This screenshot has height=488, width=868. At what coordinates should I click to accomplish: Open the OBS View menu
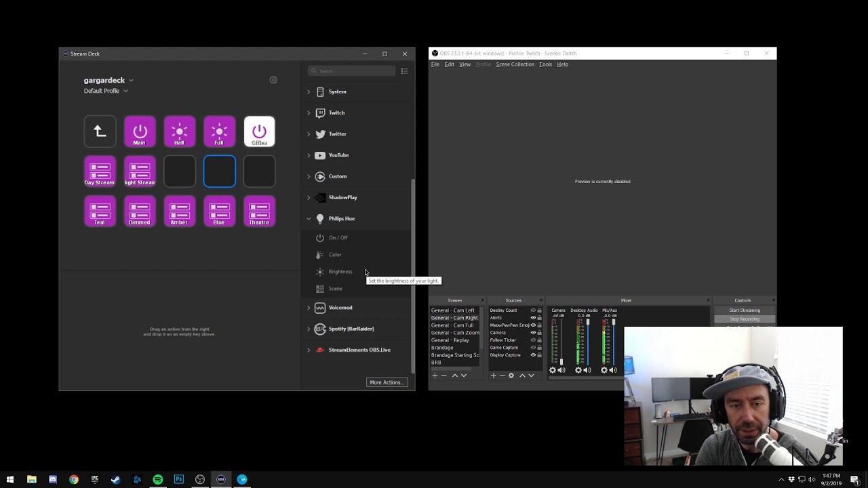tap(465, 64)
